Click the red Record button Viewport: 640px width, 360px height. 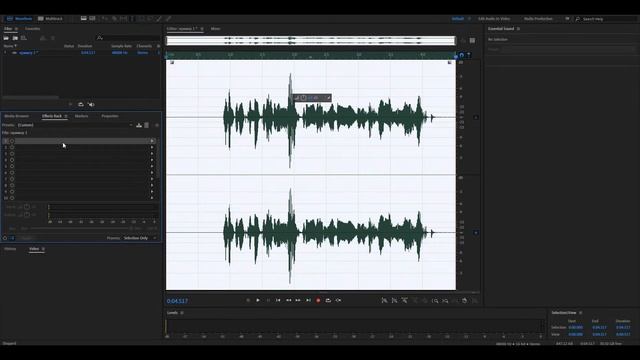pos(318,300)
